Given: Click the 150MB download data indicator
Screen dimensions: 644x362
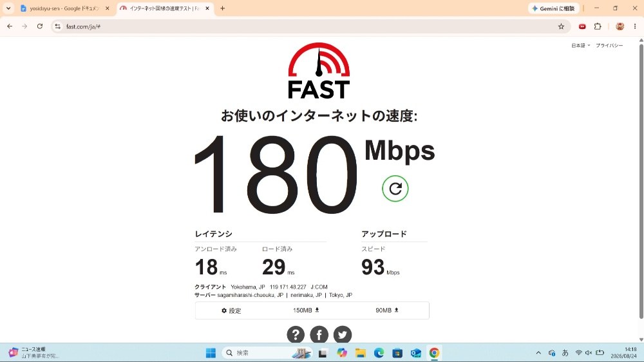Looking at the screenshot, I should click(306, 310).
